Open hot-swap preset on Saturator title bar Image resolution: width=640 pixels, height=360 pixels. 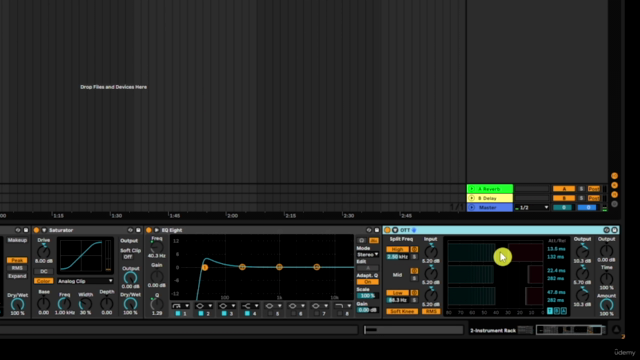tap(130, 230)
